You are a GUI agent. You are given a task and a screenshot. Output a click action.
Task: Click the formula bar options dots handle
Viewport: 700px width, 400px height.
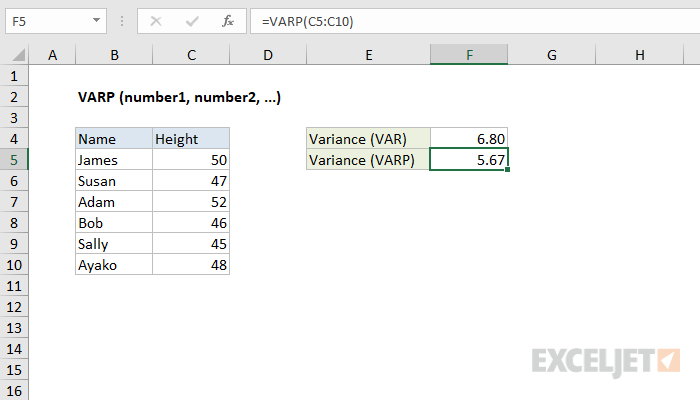(122, 21)
